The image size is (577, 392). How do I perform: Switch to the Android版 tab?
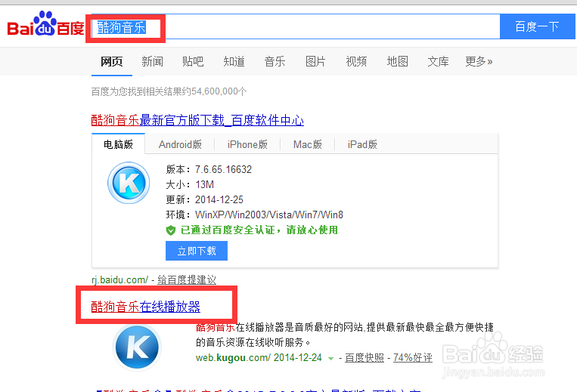tap(180, 144)
